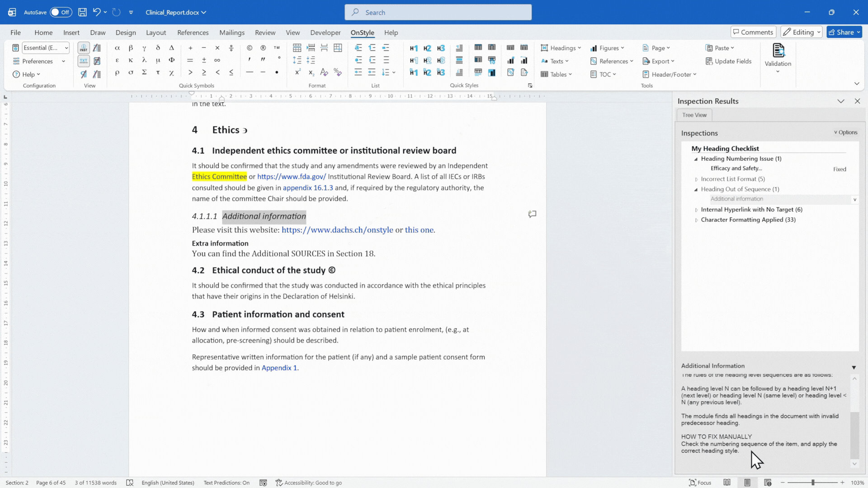Insert the infinity symbol

217,60
